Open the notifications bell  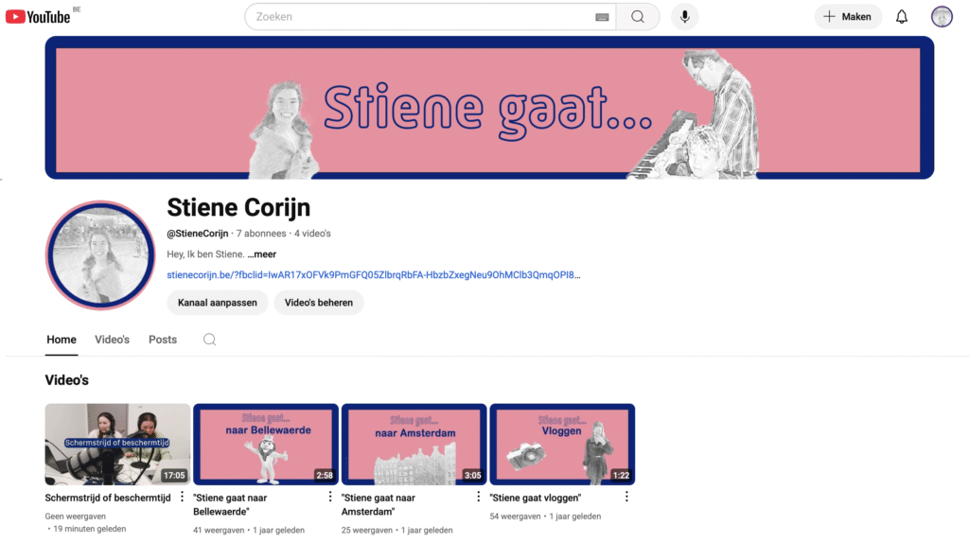point(902,17)
